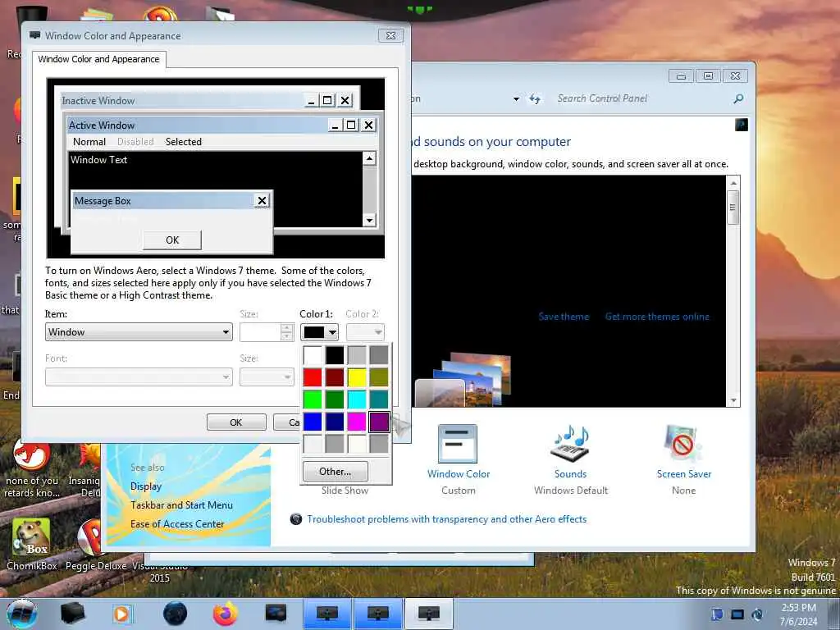This screenshot has height=630, width=840.
Task: Click the item Size spinner up arrow
Action: pos(287,327)
